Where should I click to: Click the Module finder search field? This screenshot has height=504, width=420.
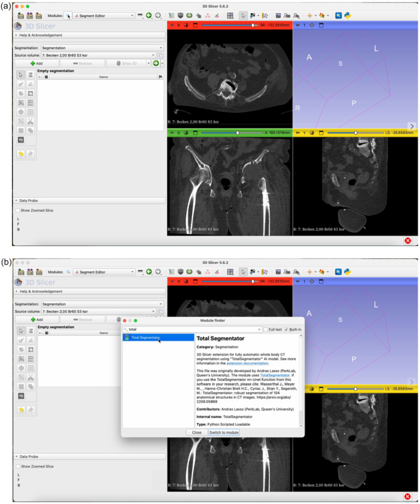click(192, 329)
